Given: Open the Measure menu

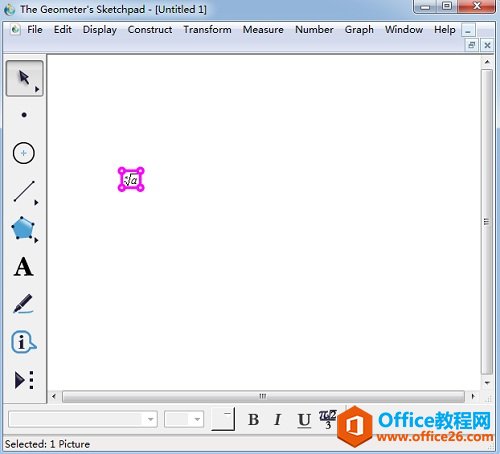Looking at the screenshot, I should (x=263, y=30).
